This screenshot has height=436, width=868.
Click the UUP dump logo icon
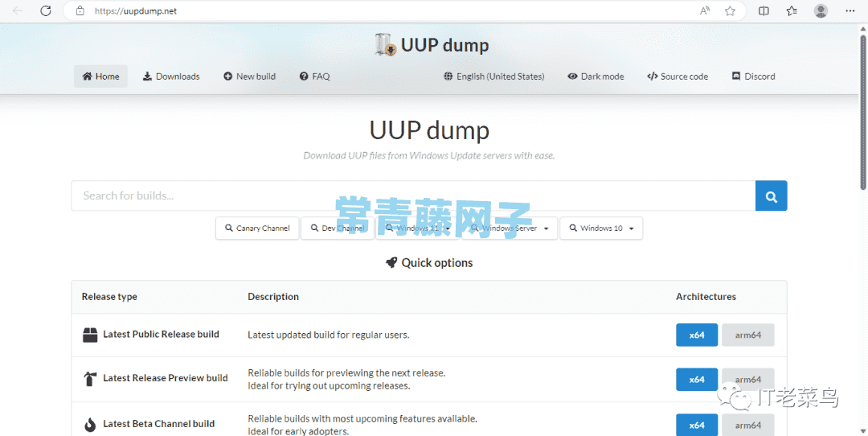tap(385, 45)
